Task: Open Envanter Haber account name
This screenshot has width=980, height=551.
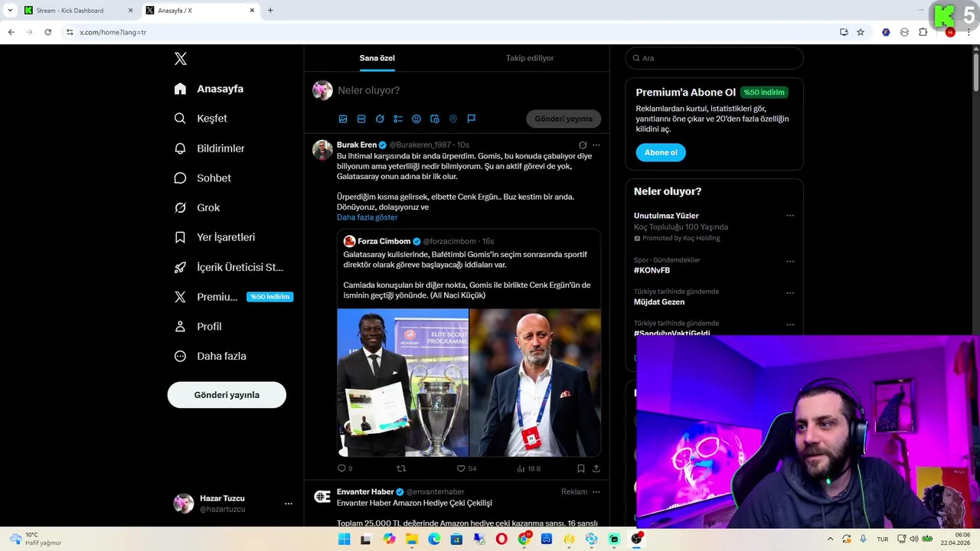Action: pyautogui.click(x=365, y=492)
